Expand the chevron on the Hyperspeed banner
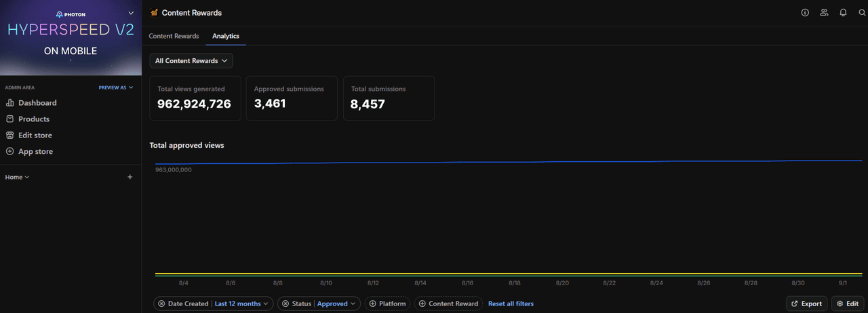 point(131,12)
